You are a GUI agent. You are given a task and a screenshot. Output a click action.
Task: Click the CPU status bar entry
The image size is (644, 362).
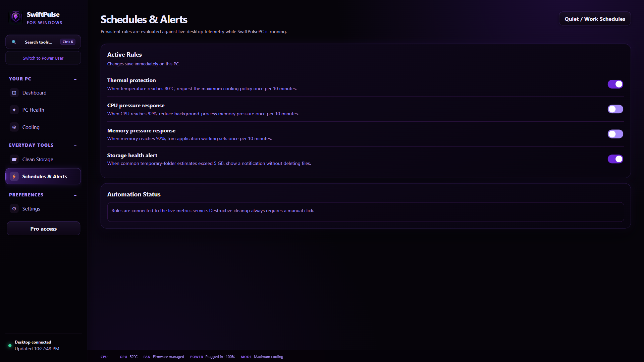tap(107, 357)
